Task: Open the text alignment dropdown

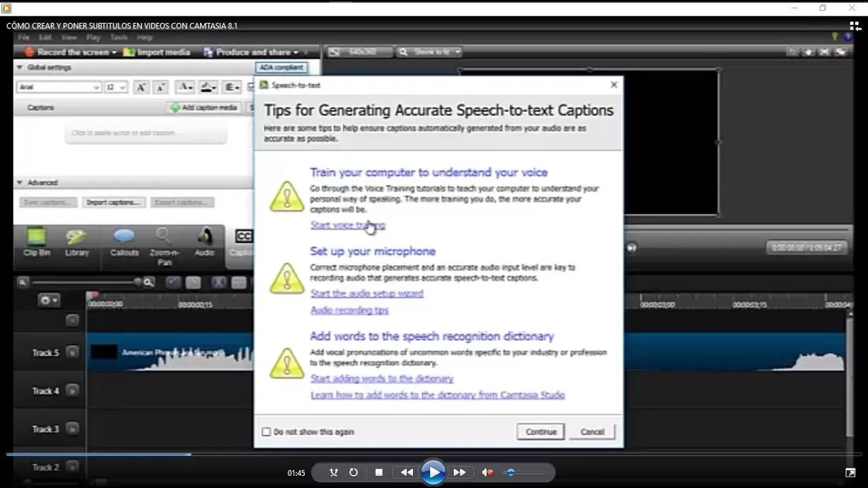Action: tap(233, 87)
